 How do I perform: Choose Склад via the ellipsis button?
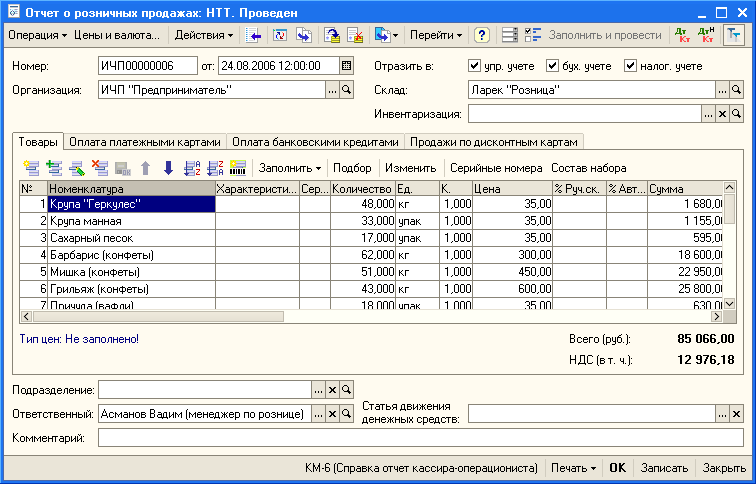tap(722, 90)
